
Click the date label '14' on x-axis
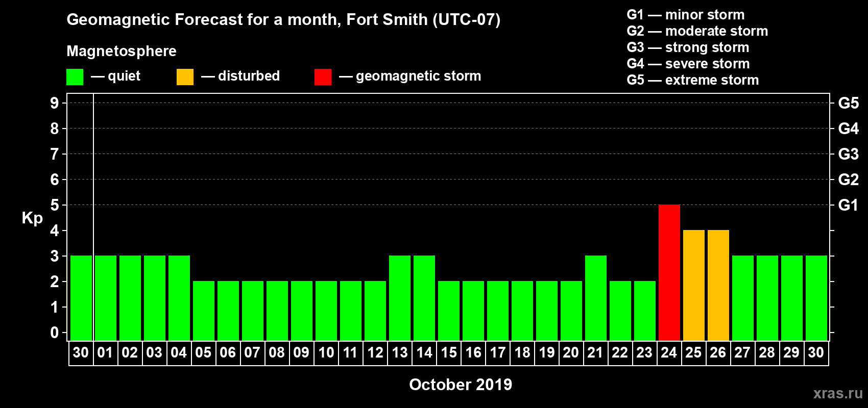point(424,352)
